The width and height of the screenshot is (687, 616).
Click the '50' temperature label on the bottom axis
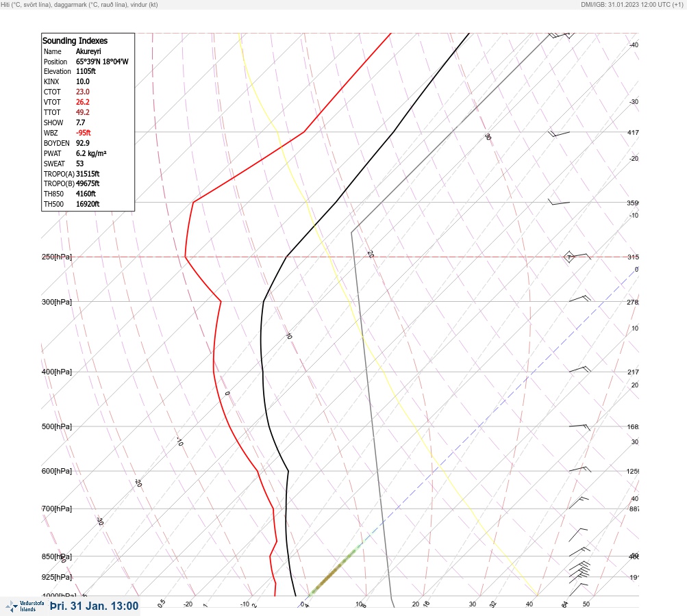[586, 604]
